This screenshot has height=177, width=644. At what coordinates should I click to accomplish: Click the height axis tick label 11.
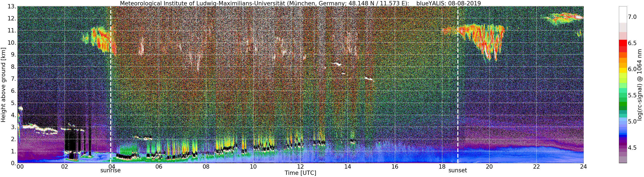(x=12, y=31)
